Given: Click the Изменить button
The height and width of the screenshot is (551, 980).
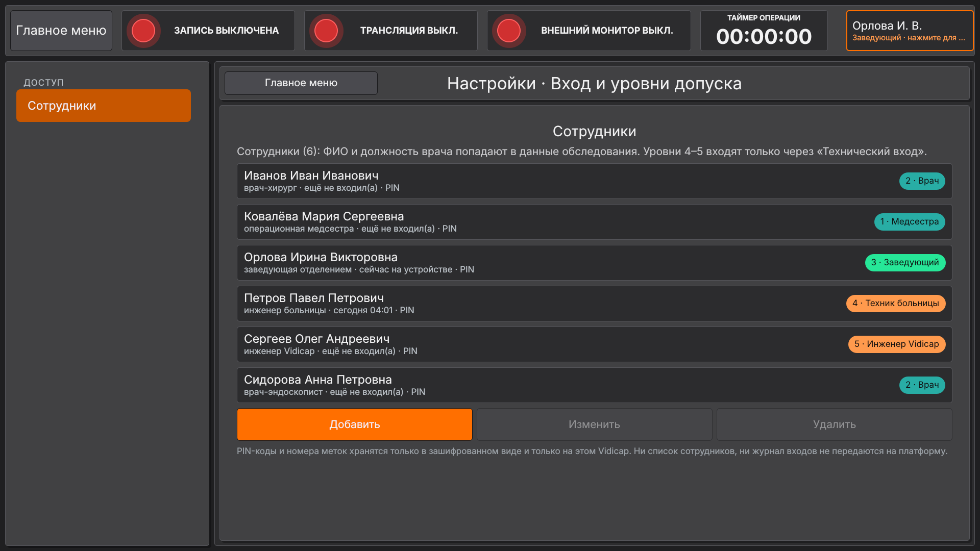Looking at the screenshot, I should (x=595, y=424).
